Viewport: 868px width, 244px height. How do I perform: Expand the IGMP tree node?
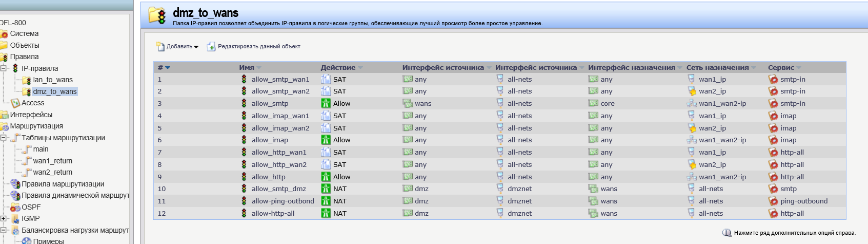click(3, 218)
